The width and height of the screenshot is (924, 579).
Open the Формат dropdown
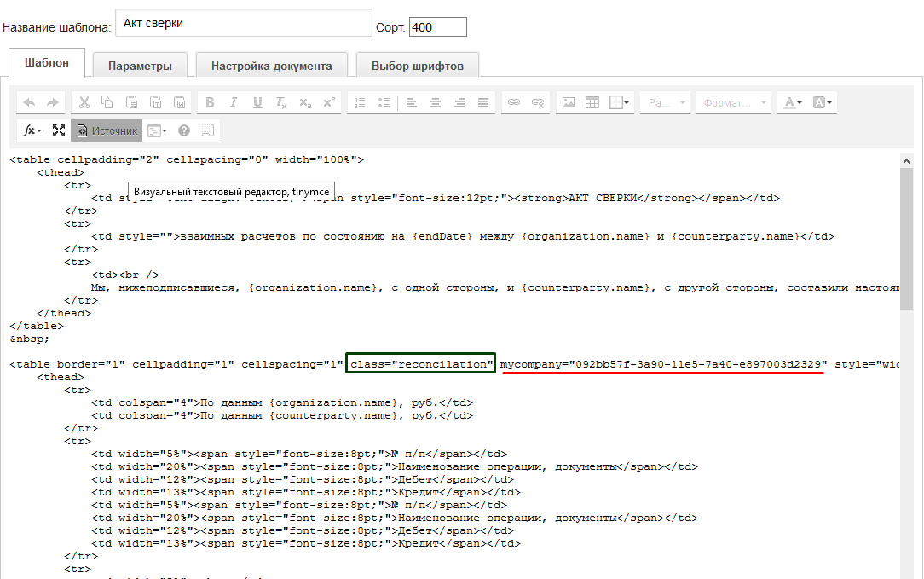click(x=733, y=102)
